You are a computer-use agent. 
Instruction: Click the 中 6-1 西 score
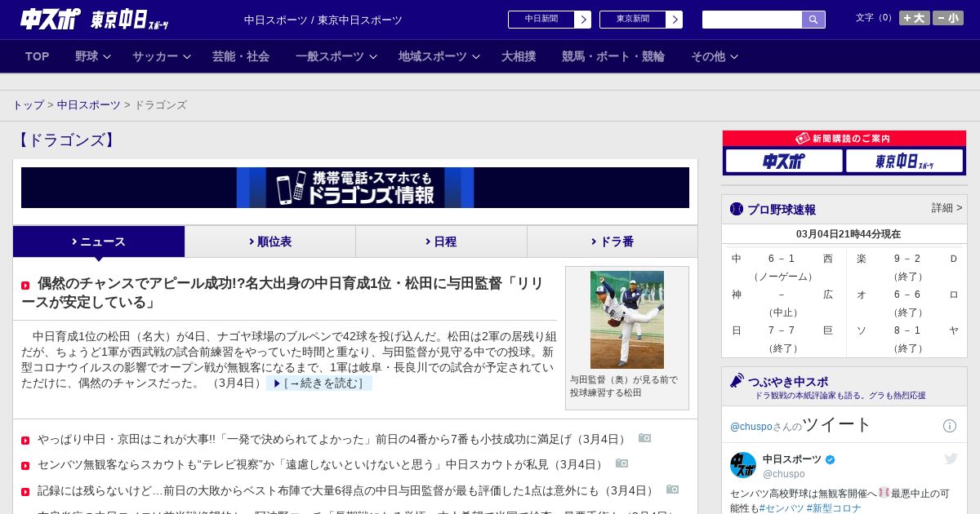(x=782, y=259)
